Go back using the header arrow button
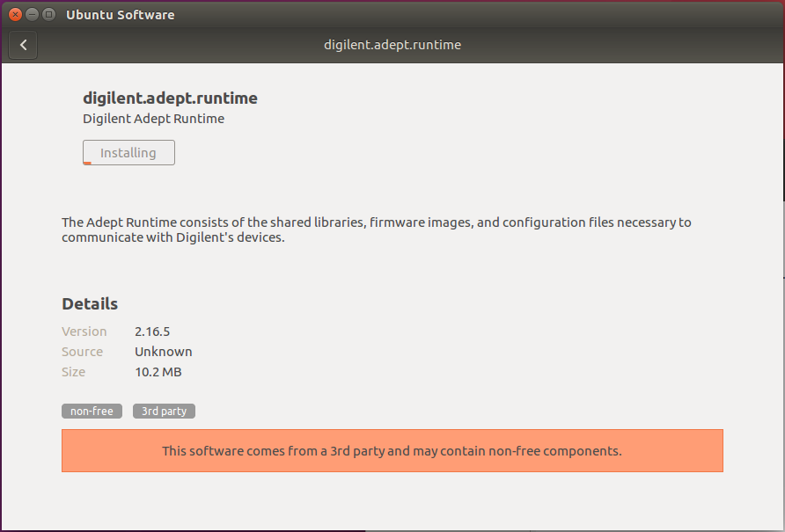 coord(23,45)
